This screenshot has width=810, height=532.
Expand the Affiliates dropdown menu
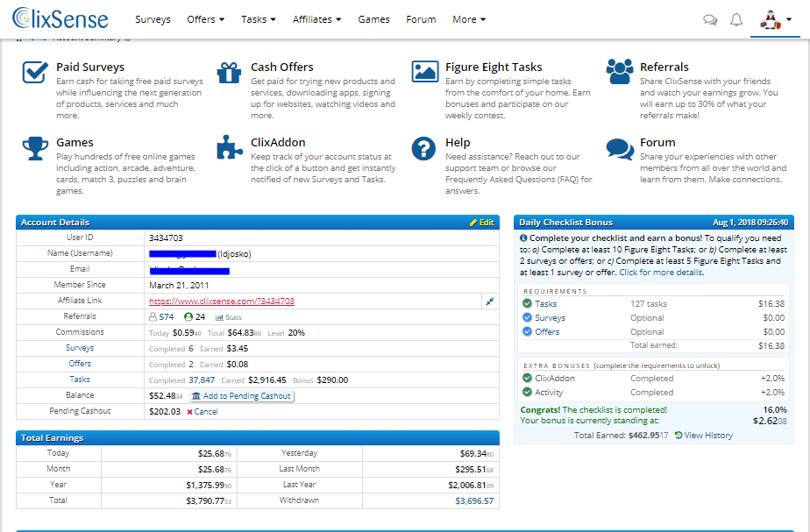(x=316, y=19)
